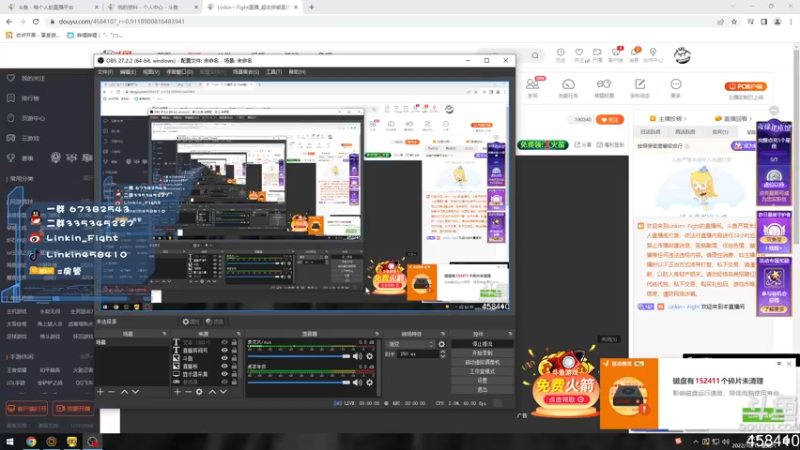This screenshot has height=450, width=800.
Task: Open the last menu in OBS menu bar
Action: coord(297,72)
